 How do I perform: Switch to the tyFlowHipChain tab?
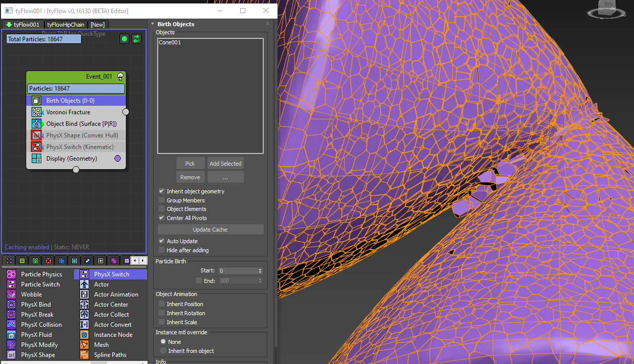66,25
